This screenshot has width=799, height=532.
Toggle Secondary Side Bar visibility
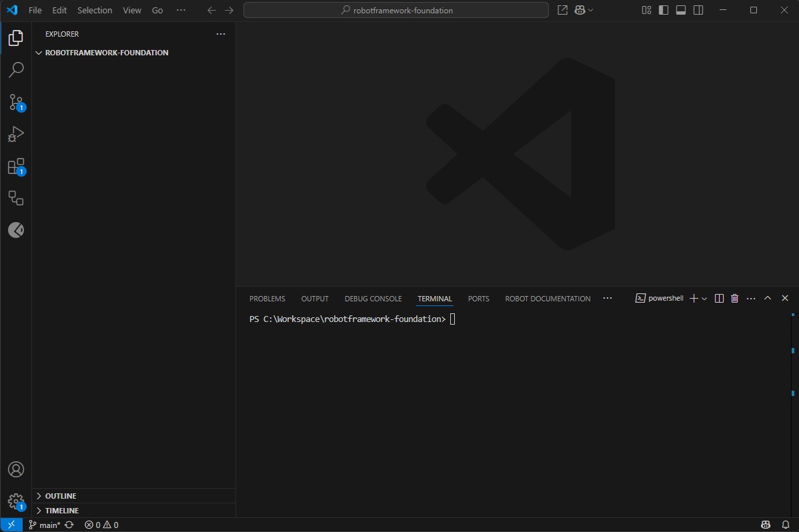click(698, 10)
